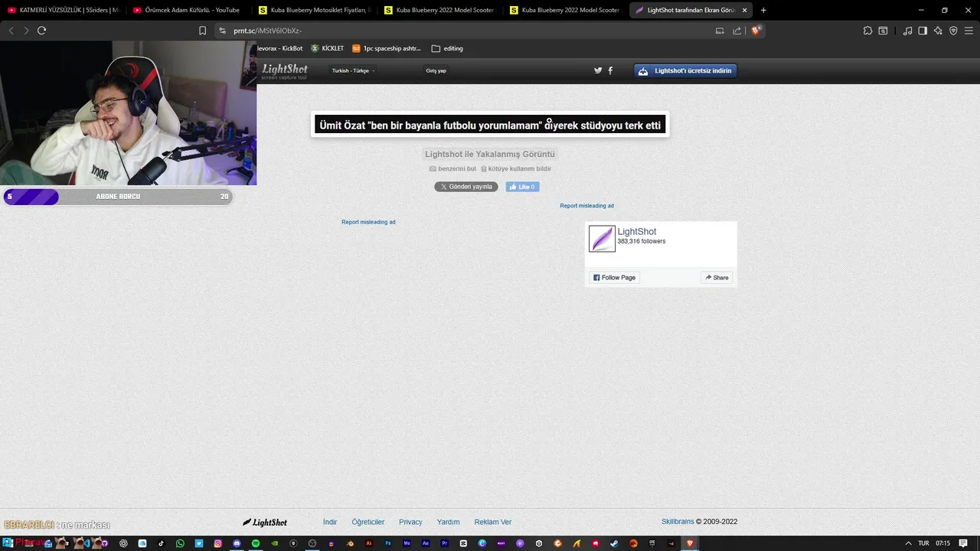This screenshot has width=980, height=551.
Task: Open the Turkish - Türkçe language dropdown
Action: 353,70
